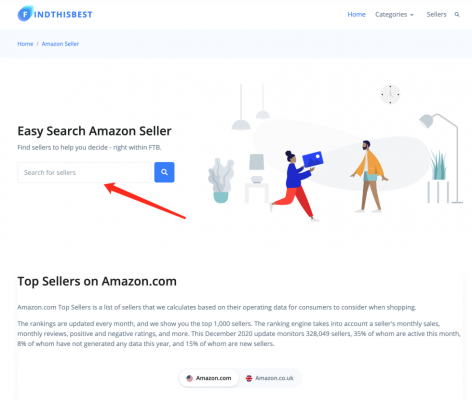Click the FindThisBest logo icon
The image size is (472, 400).
[26, 14]
